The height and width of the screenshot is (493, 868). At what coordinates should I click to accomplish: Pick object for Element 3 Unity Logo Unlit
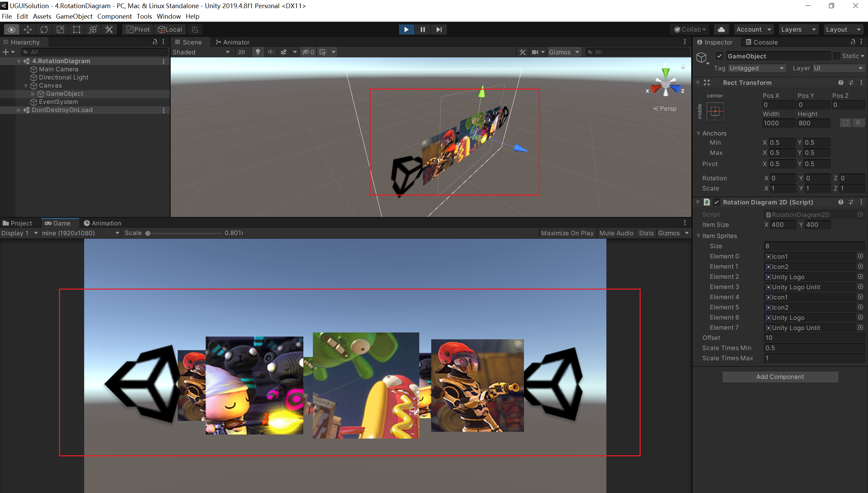(x=861, y=287)
